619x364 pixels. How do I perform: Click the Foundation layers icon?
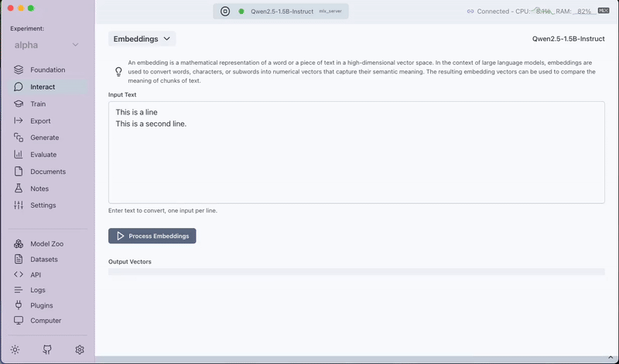pyautogui.click(x=19, y=70)
